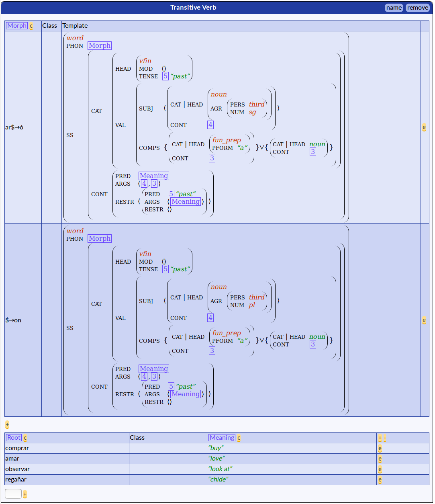Click the name button in title bar
This screenshot has height=504, width=435.
click(x=394, y=8)
